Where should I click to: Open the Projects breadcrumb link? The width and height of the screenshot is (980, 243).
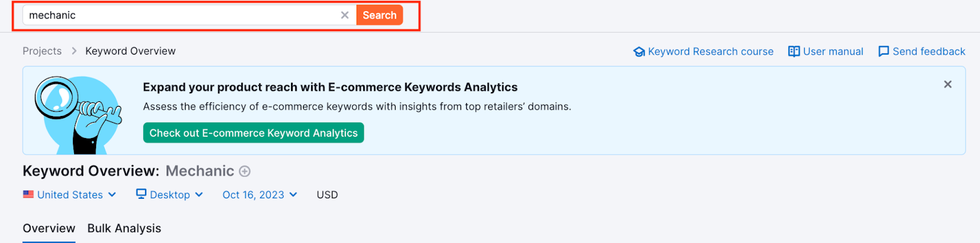(x=42, y=51)
